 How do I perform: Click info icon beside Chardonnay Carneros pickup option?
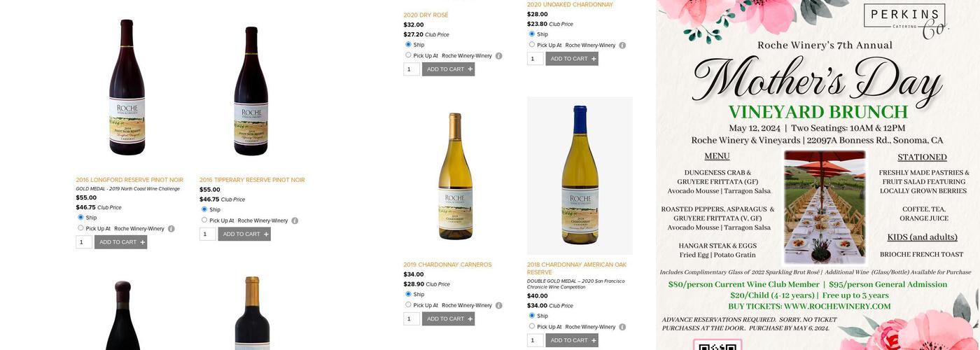[499, 306]
